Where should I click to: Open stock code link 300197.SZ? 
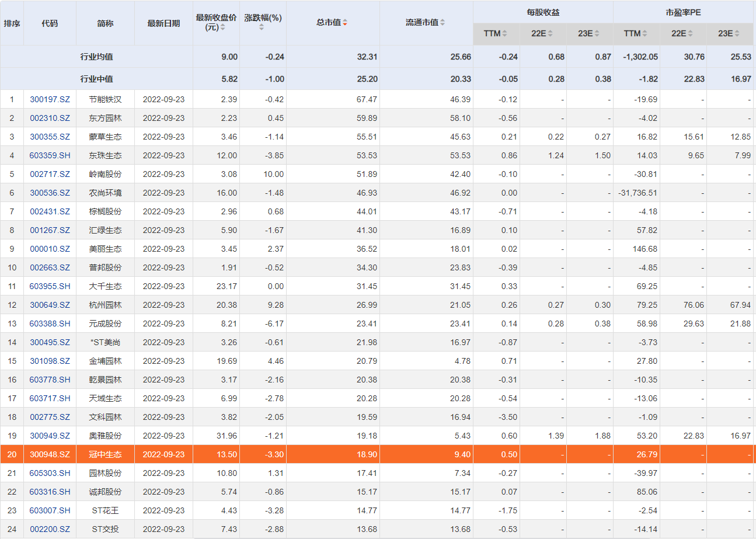(50, 99)
